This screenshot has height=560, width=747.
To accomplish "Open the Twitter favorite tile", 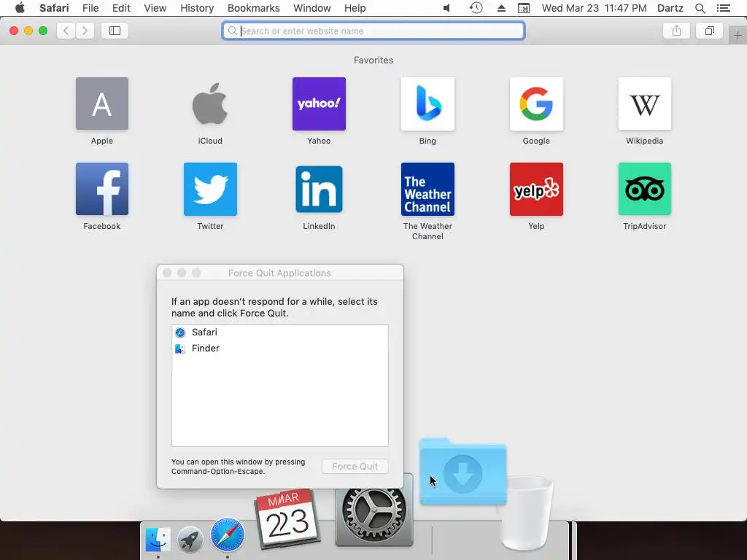I will tap(210, 189).
